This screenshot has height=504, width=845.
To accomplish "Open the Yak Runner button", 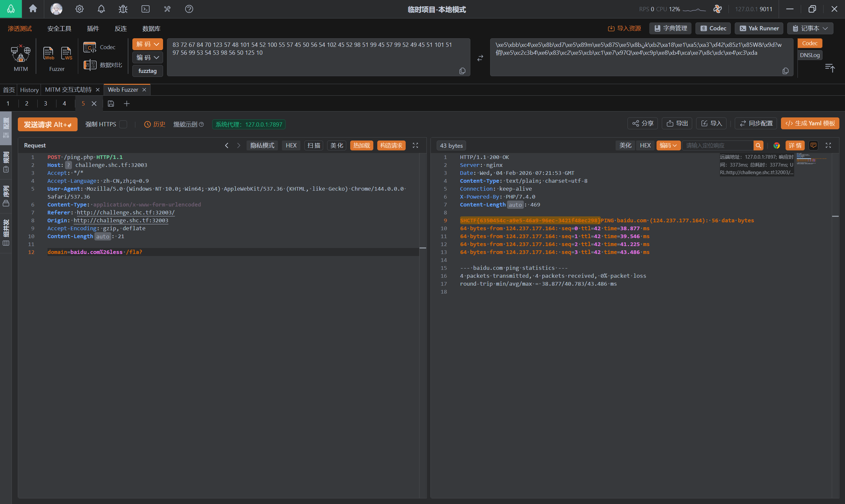I will [x=759, y=28].
